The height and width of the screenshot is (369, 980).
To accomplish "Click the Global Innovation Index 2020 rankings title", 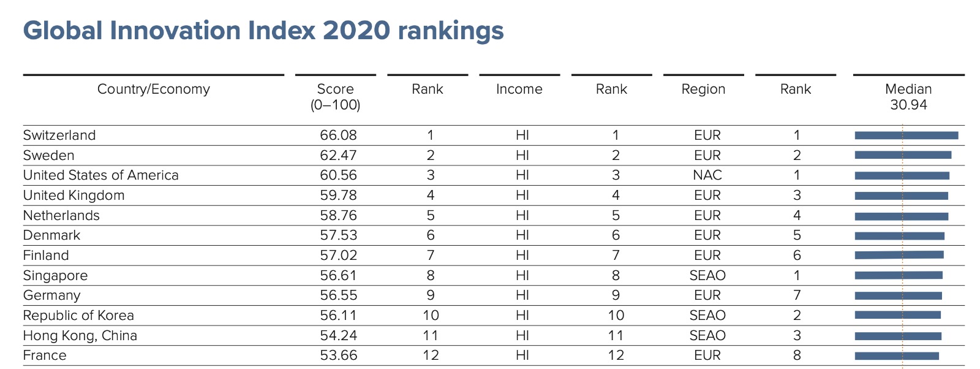I will click(x=263, y=31).
